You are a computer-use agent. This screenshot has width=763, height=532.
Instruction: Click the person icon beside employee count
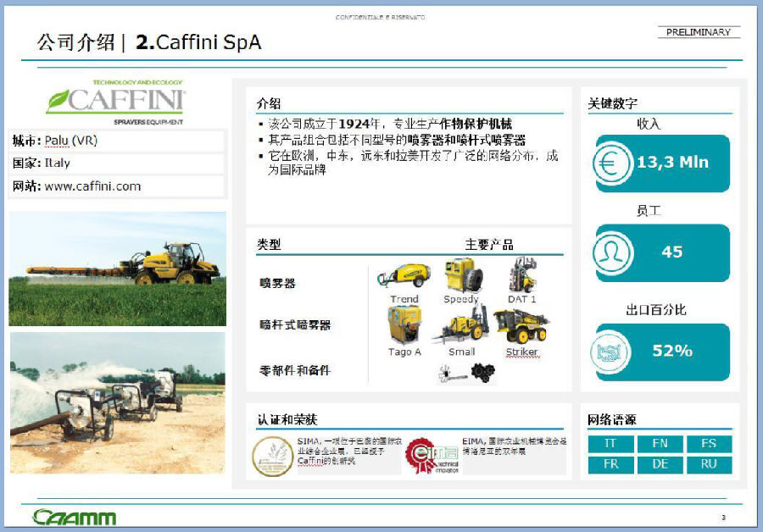click(612, 253)
